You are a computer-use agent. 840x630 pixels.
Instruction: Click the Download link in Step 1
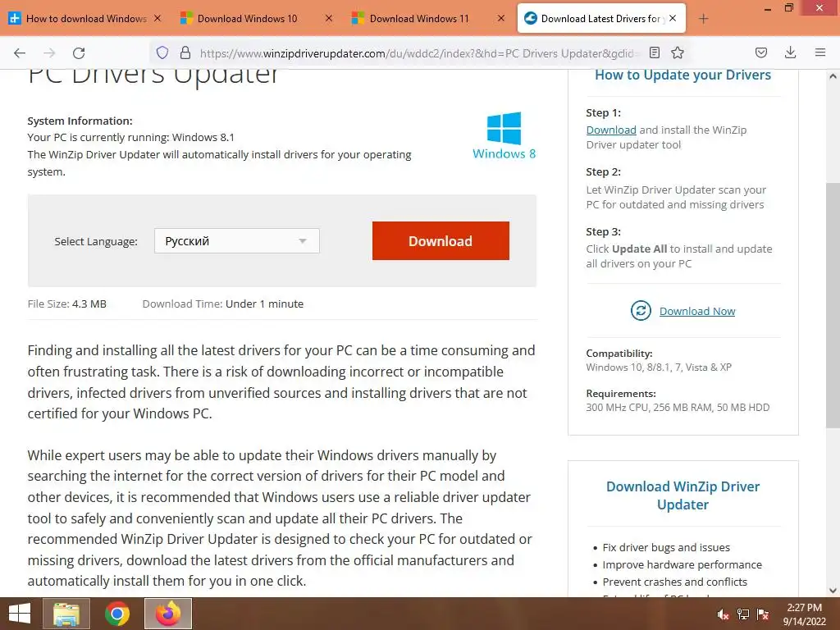pos(611,130)
